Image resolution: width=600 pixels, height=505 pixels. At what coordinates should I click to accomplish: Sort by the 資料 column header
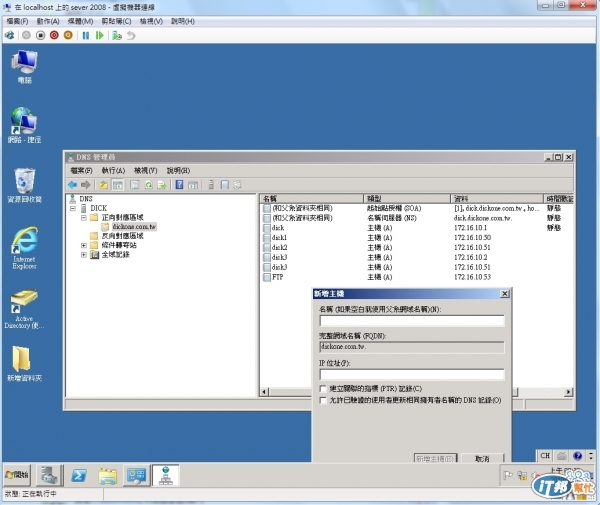(x=497, y=199)
